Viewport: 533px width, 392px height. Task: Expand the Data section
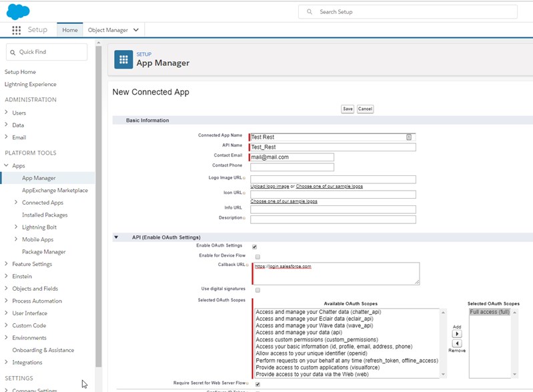click(x=7, y=125)
